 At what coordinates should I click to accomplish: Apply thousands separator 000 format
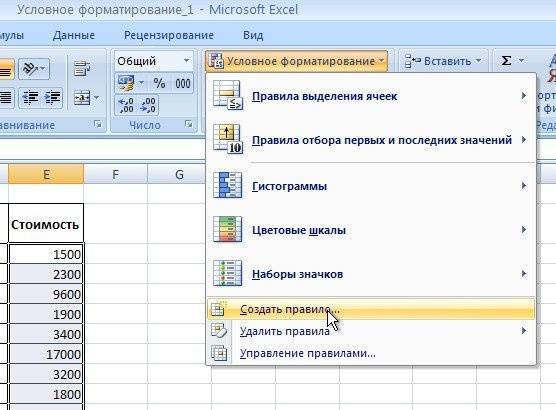coord(183,84)
